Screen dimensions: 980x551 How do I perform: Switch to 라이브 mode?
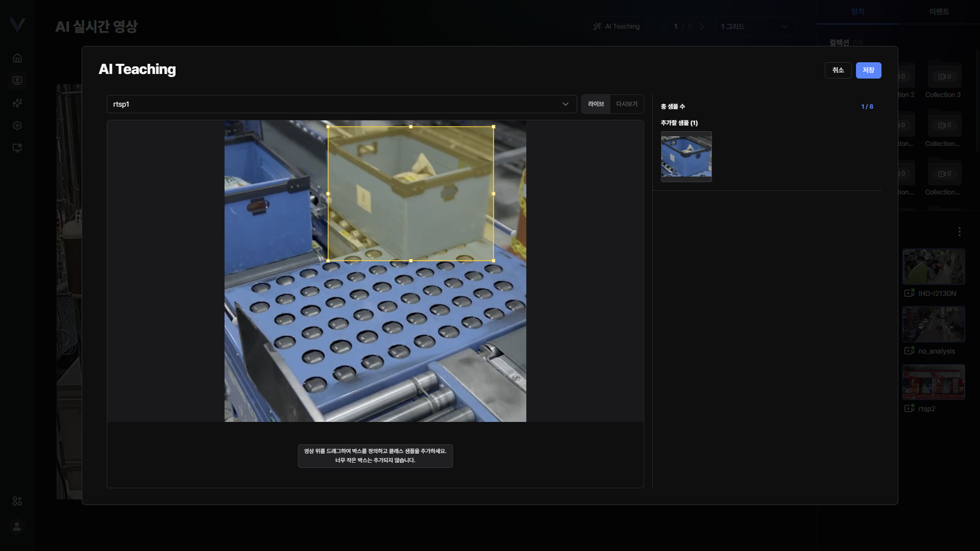pyautogui.click(x=596, y=104)
